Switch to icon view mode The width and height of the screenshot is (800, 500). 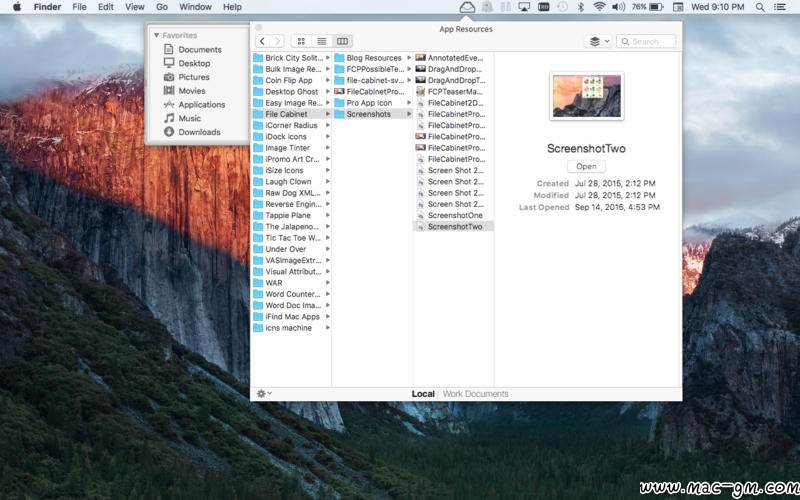click(x=300, y=41)
